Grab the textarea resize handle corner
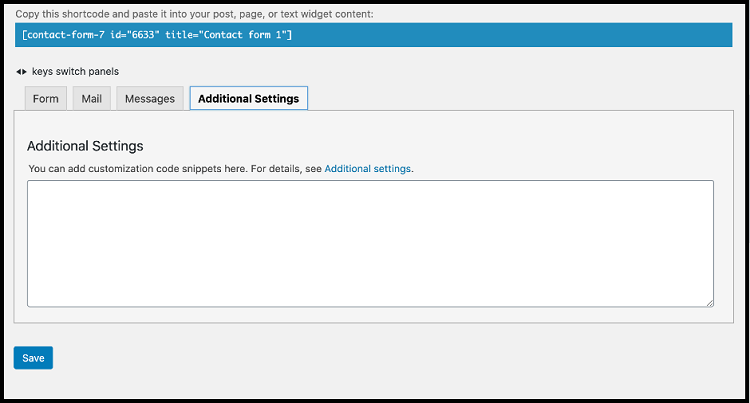This screenshot has height=403, width=750. 709,302
